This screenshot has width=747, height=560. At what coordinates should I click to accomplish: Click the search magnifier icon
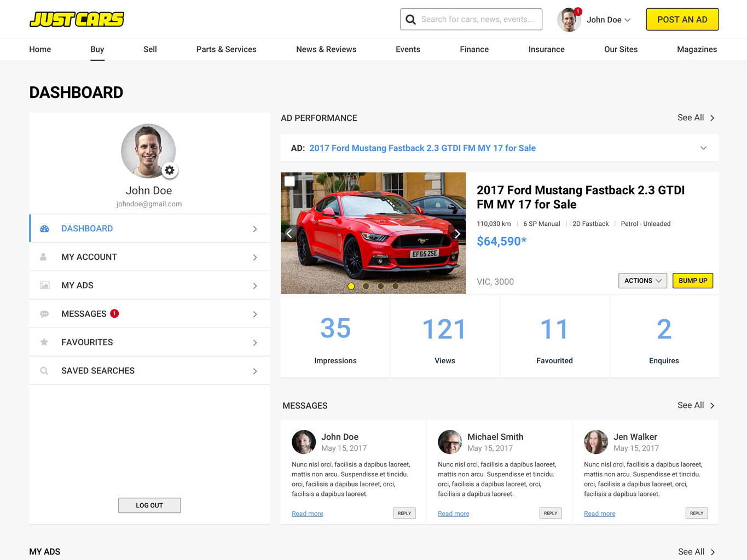(x=410, y=20)
